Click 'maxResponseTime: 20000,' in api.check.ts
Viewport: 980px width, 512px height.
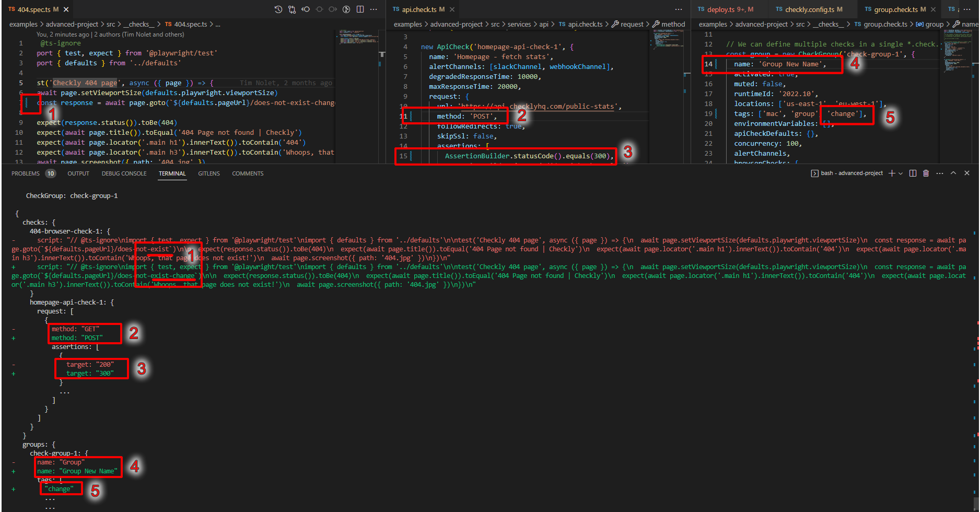coord(475,87)
